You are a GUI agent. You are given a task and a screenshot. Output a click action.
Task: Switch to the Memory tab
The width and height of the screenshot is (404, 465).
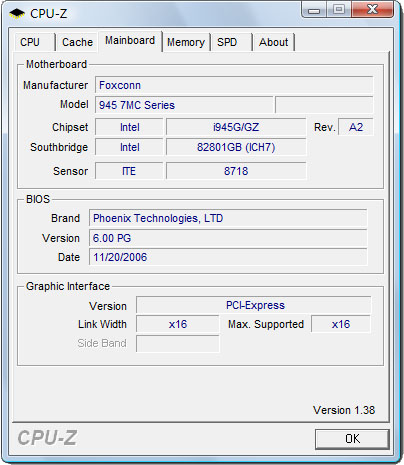[186, 42]
